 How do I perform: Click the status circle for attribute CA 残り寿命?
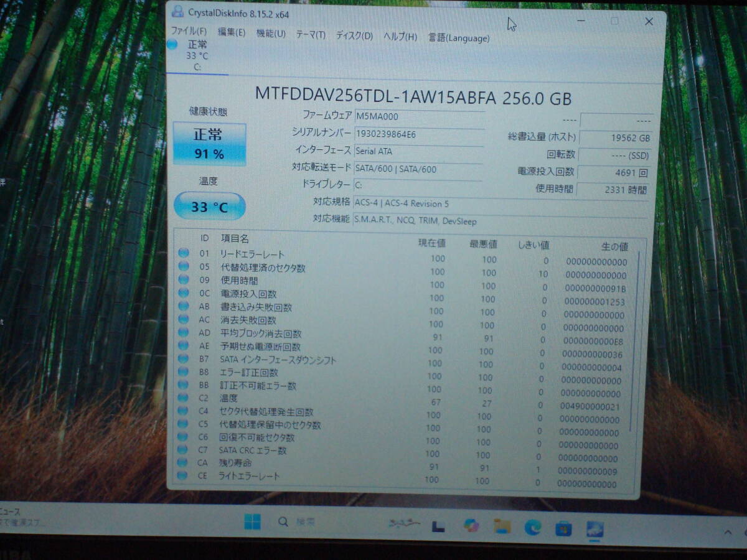pyautogui.click(x=182, y=462)
